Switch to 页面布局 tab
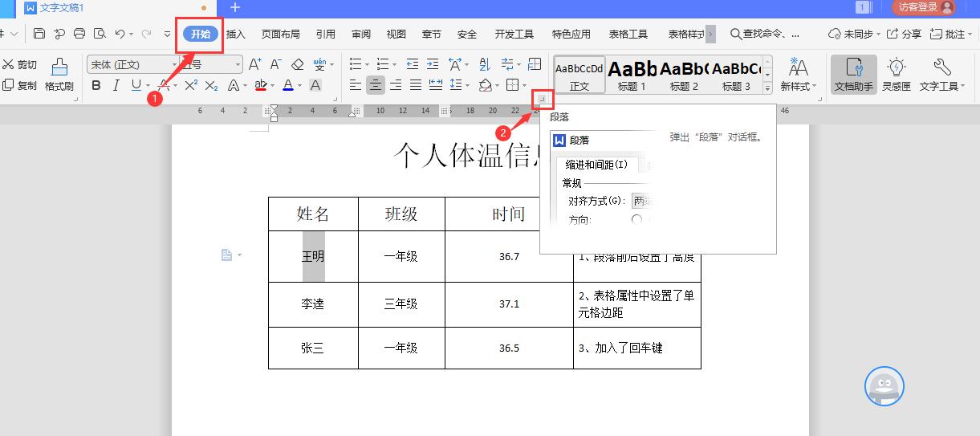This screenshot has height=436, width=980. 280,34
